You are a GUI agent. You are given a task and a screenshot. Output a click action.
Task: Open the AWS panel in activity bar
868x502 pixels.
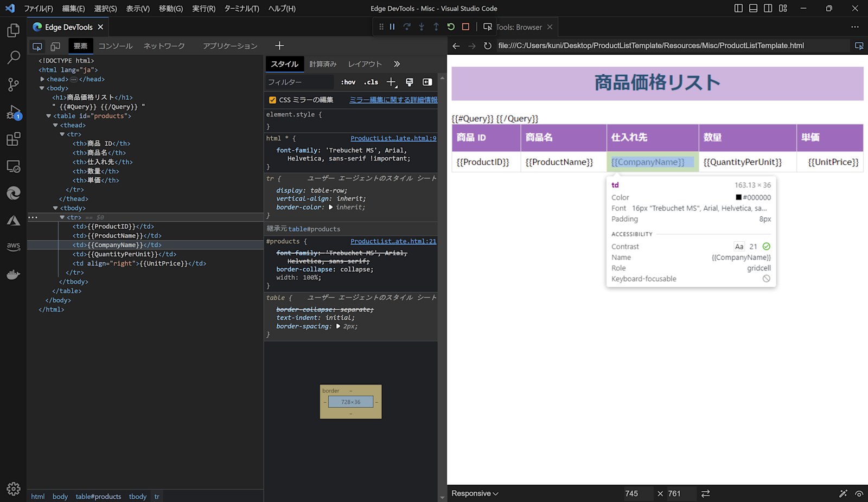click(x=14, y=247)
